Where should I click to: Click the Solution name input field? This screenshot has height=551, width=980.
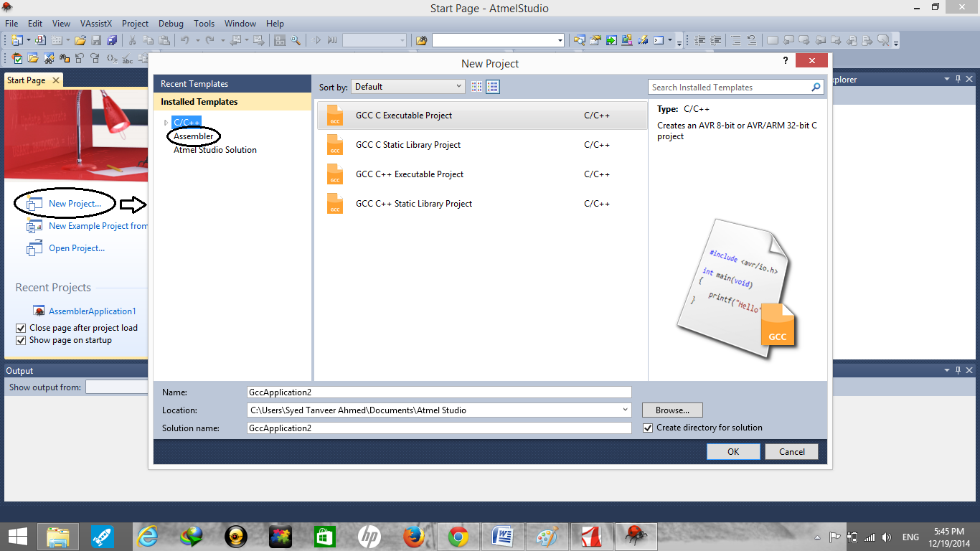point(439,428)
